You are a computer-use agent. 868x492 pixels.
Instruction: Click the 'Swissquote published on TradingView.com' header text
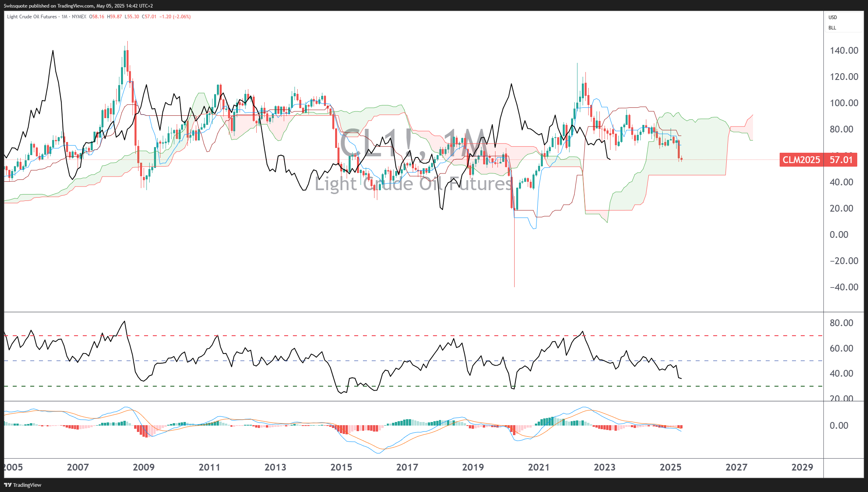point(49,6)
